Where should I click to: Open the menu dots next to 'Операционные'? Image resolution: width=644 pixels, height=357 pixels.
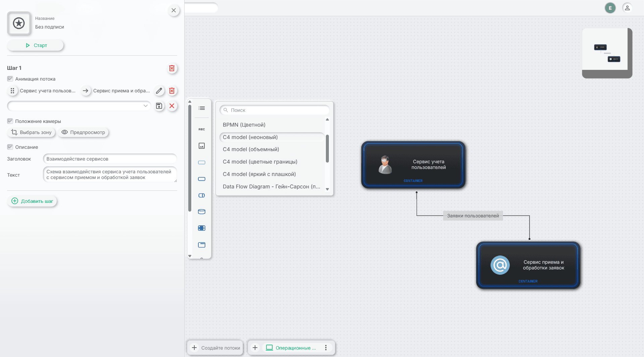click(326, 348)
